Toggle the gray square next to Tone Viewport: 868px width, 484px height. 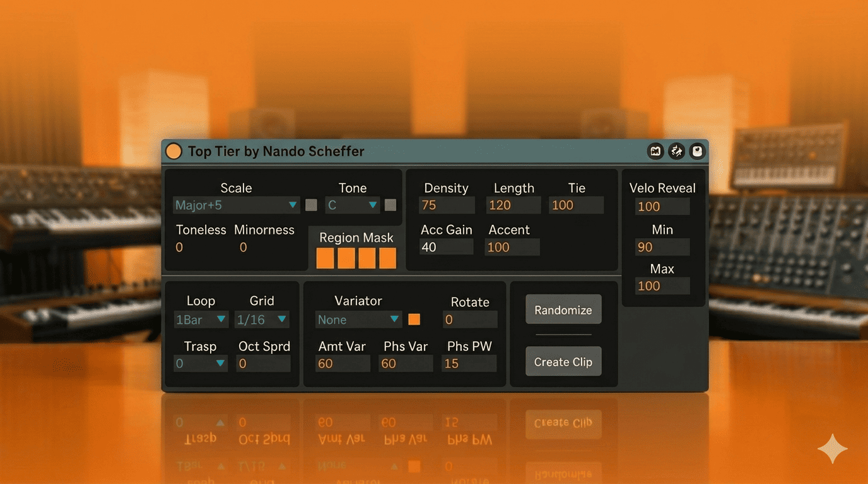point(390,205)
